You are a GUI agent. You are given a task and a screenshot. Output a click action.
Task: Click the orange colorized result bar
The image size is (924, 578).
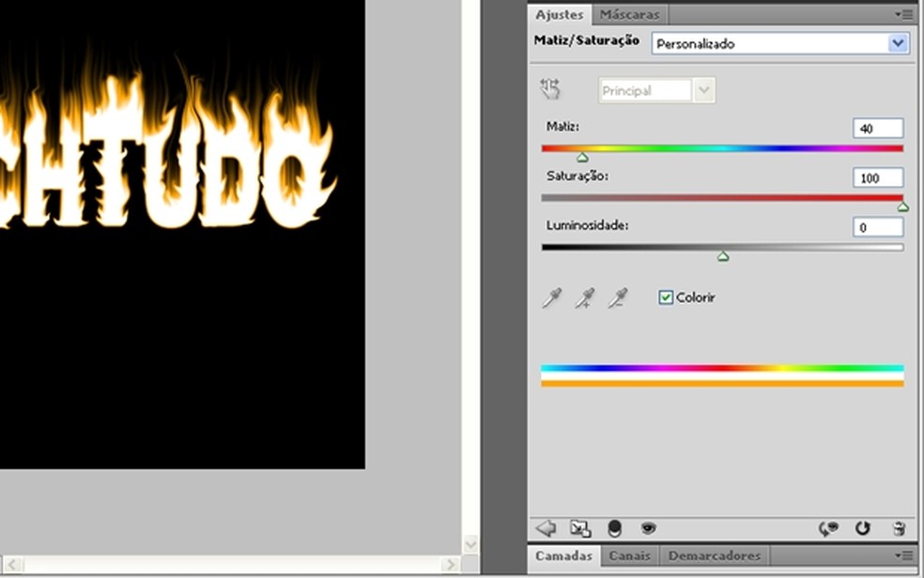click(x=722, y=384)
